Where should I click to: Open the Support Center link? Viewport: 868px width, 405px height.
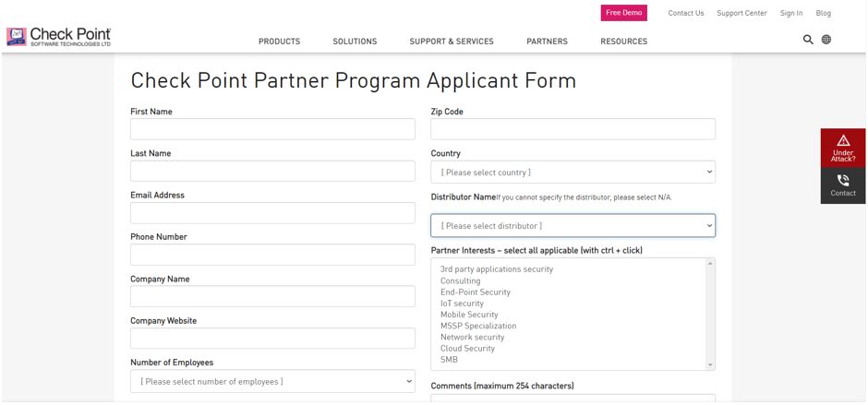741,13
